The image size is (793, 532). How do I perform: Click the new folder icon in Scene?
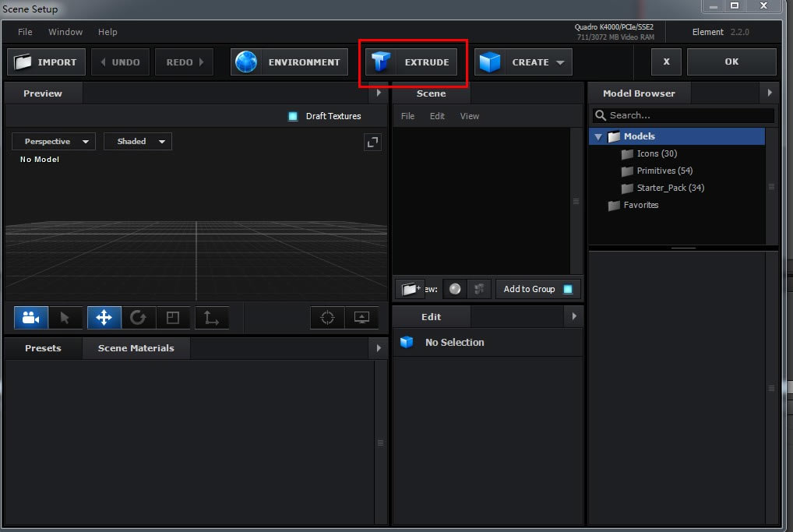(410, 289)
